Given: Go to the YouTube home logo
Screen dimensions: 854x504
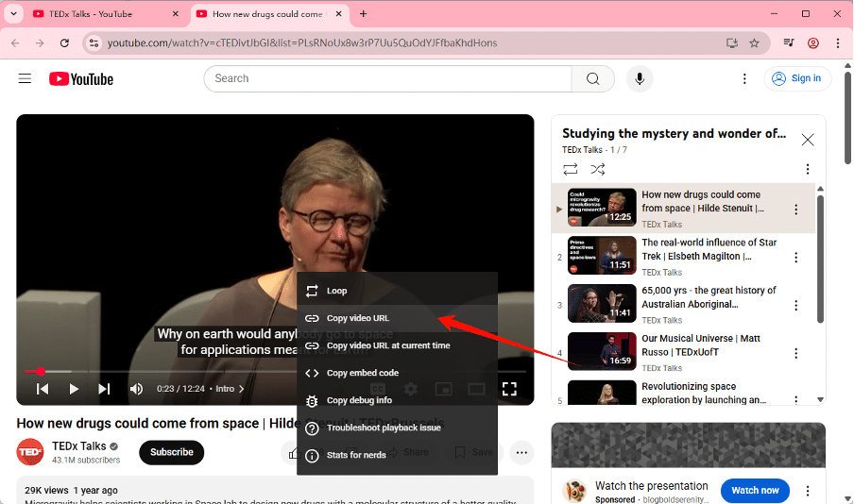Looking at the screenshot, I should point(81,79).
